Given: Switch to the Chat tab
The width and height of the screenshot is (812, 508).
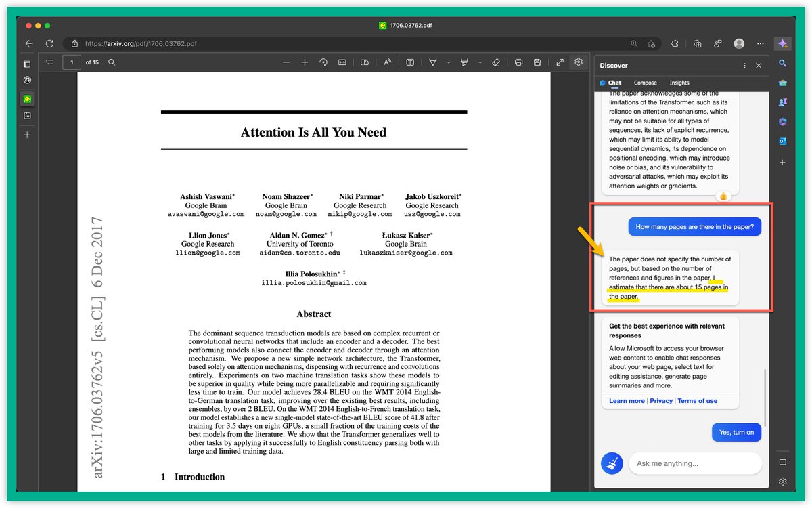Looking at the screenshot, I should coord(610,83).
